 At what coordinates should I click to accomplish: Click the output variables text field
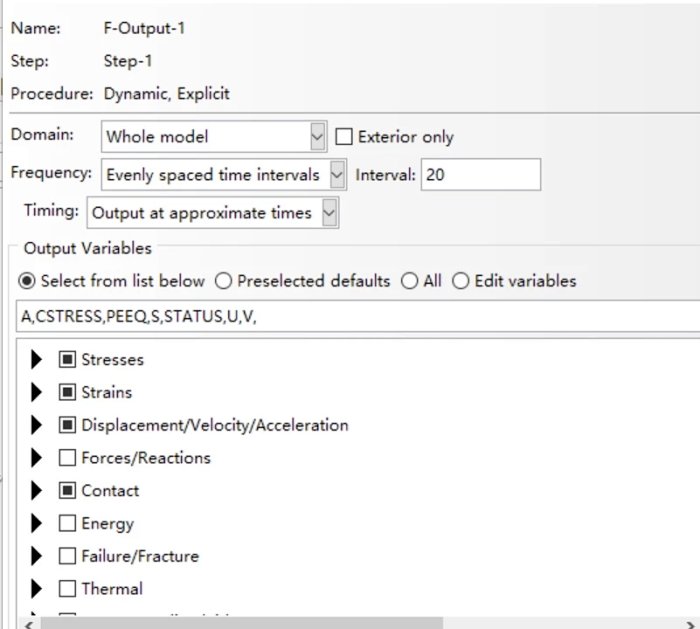pyautogui.click(x=358, y=317)
